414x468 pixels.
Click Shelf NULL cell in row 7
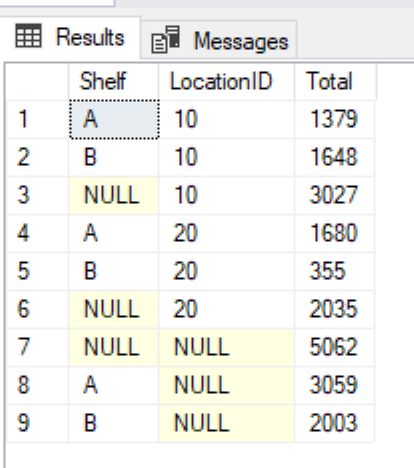tap(114, 347)
